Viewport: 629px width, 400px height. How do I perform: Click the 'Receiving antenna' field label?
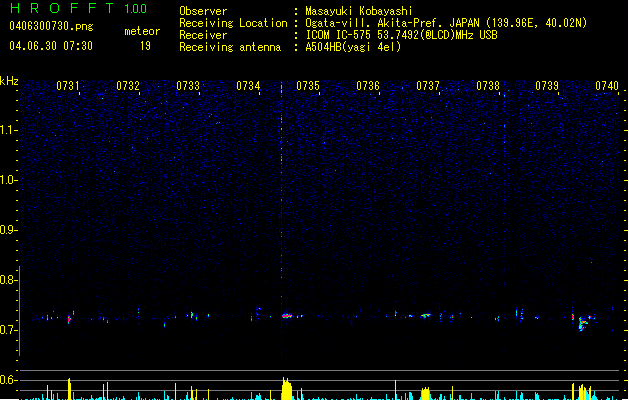230,47
